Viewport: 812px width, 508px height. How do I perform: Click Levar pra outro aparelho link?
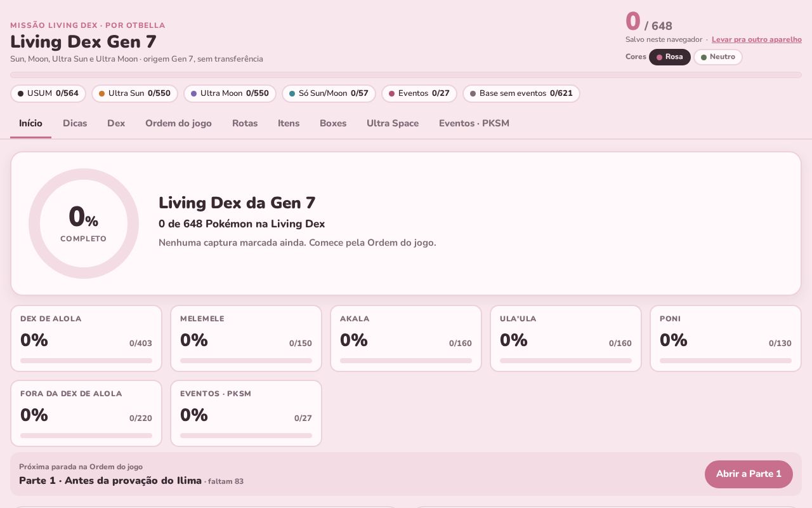757,39
